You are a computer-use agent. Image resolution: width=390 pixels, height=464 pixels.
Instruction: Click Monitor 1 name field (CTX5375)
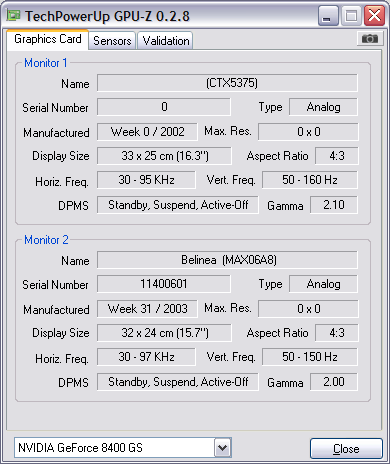[x=227, y=83]
